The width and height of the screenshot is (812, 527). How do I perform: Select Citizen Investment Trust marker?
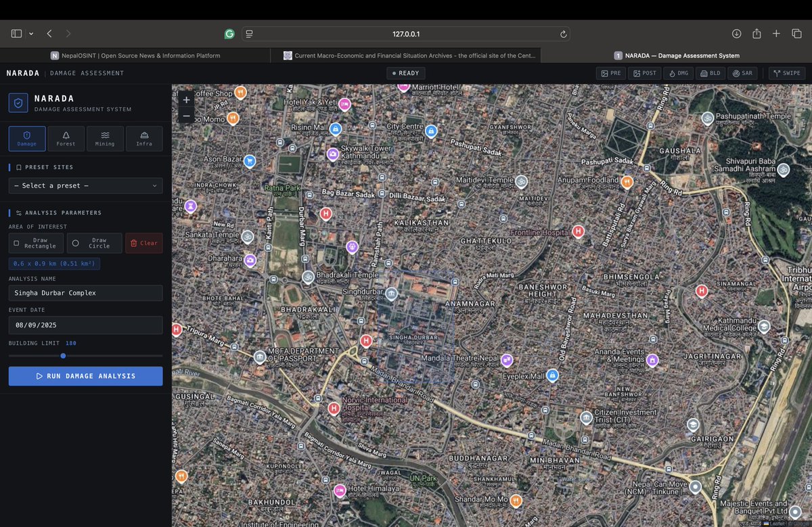(586, 417)
